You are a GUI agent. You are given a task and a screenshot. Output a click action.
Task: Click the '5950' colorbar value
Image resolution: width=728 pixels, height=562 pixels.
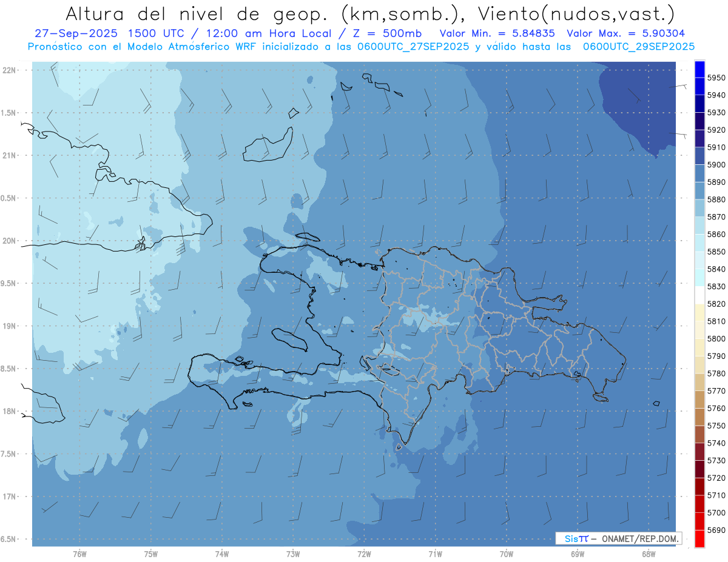tap(716, 78)
